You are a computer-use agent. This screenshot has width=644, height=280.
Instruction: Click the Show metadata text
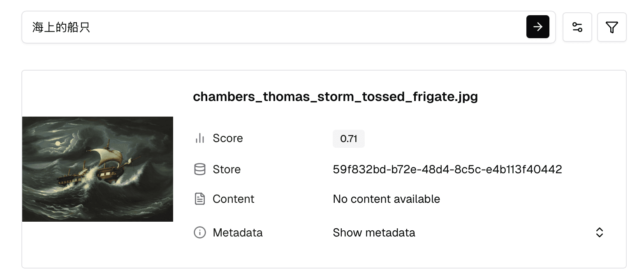374,233
